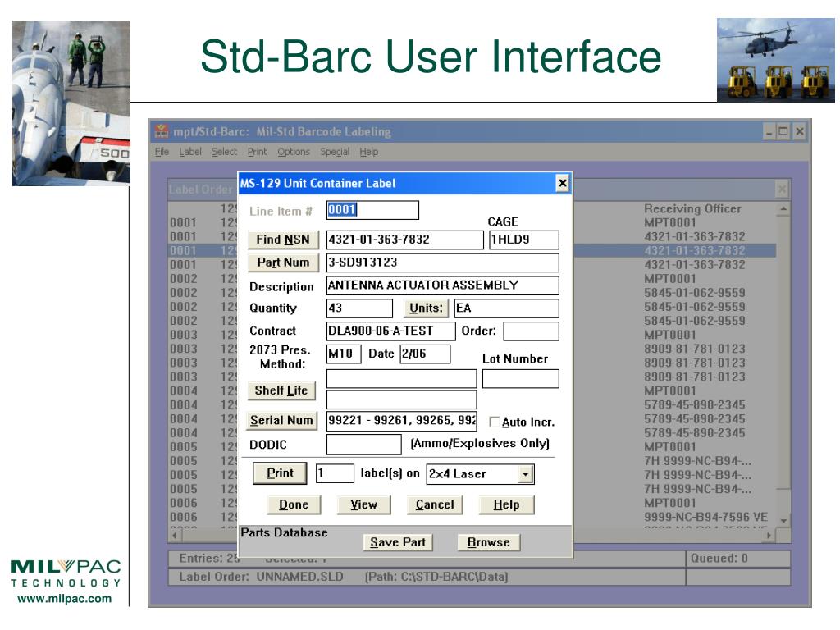Screen dimensions: 840x630
Task: Open the Shelf Life options
Action: pos(281,390)
